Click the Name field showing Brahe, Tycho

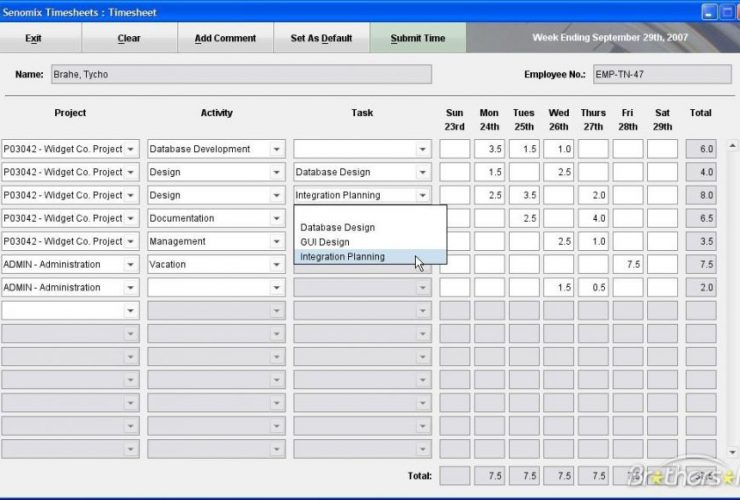pyautogui.click(x=240, y=74)
